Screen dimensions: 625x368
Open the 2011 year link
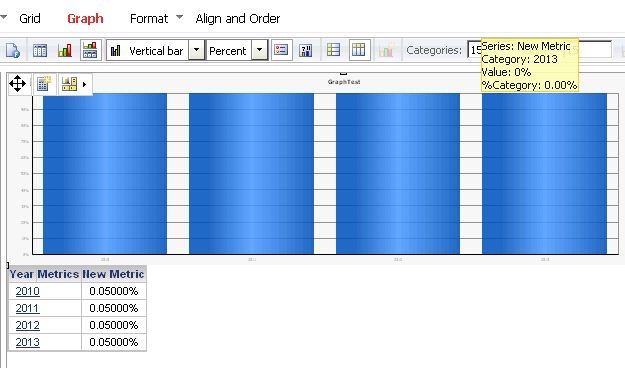point(28,308)
